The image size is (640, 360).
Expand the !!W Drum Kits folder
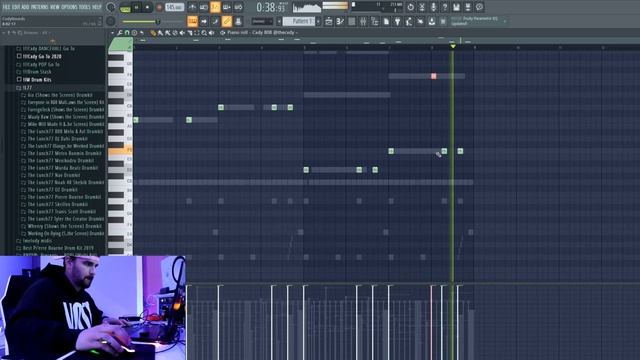[37, 80]
